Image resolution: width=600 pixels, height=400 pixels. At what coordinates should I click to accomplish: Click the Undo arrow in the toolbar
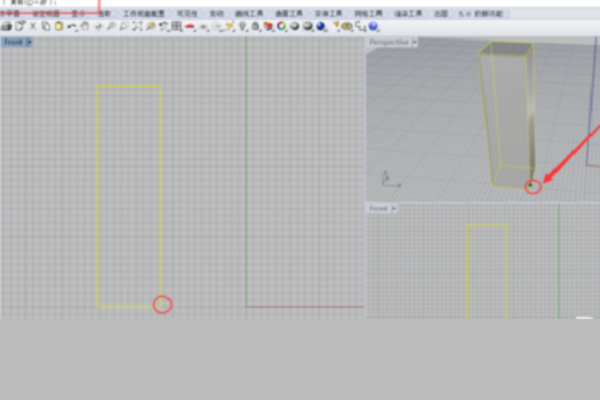point(72,26)
